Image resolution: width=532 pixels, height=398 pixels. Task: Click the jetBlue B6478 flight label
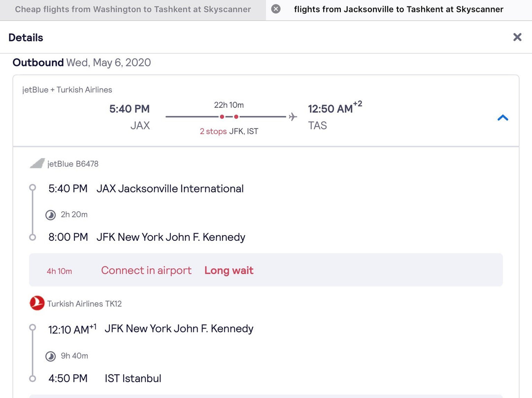(73, 164)
